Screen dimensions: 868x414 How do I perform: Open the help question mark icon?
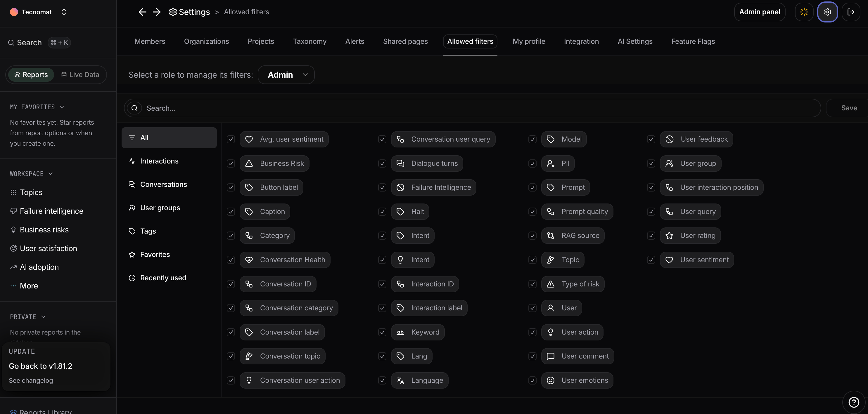click(854, 402)
